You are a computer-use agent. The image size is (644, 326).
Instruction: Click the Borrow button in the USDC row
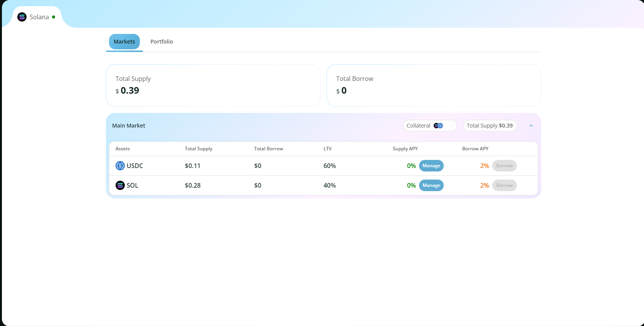pyautogui.click(x=504, y=166)
